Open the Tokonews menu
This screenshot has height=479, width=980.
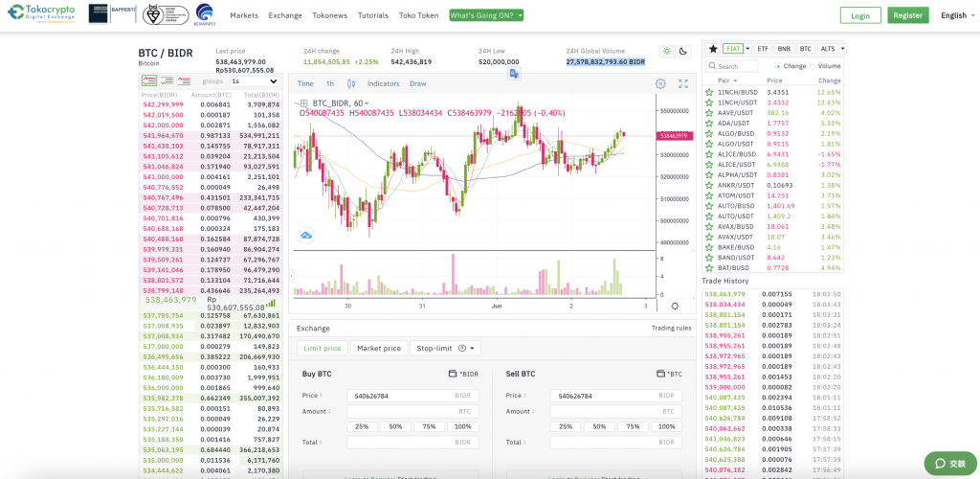330,15
